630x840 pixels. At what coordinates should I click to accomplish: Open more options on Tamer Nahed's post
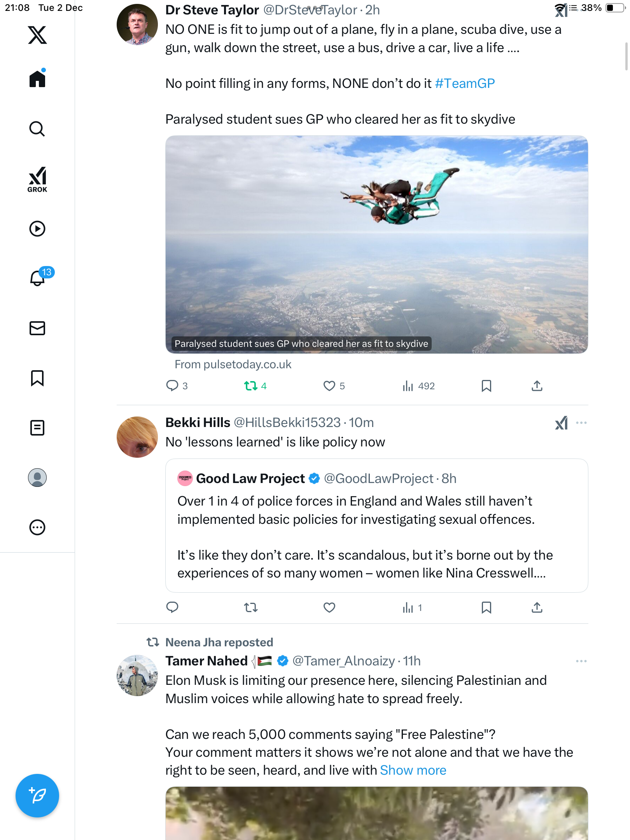(581, 661)
